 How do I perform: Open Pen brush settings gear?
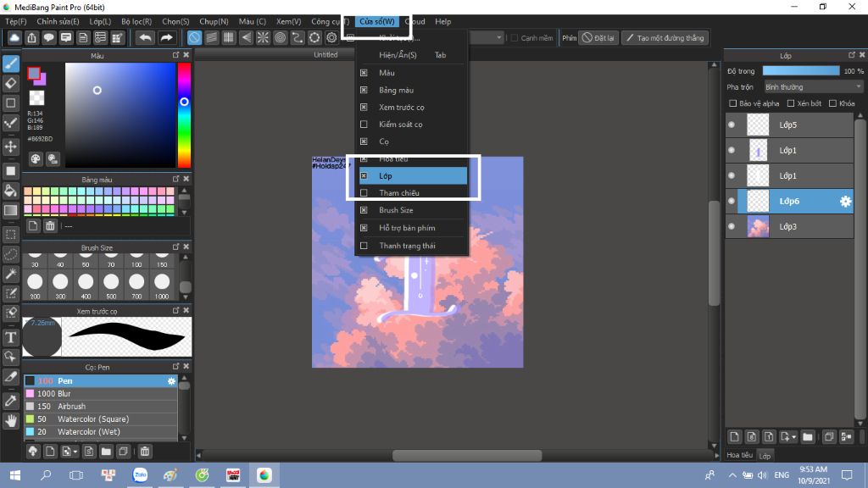pos(171,380)
